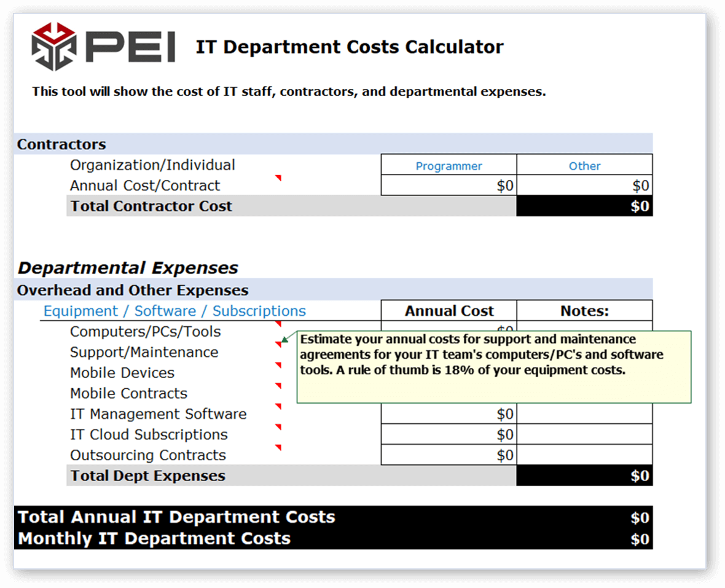
Task: Click the IT Management Software row label
Action: [x=158, y=414]
